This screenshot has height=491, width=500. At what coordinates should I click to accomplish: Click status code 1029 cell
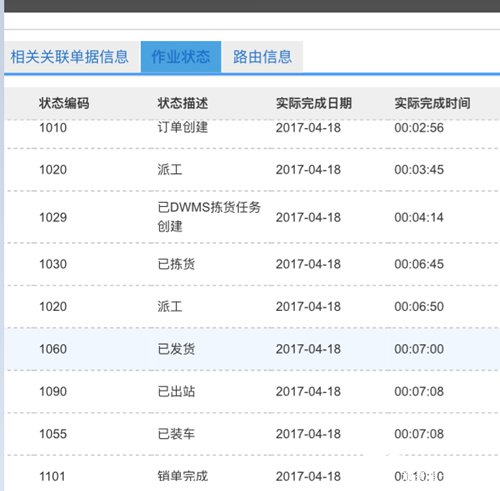click(x=53, y=217)
